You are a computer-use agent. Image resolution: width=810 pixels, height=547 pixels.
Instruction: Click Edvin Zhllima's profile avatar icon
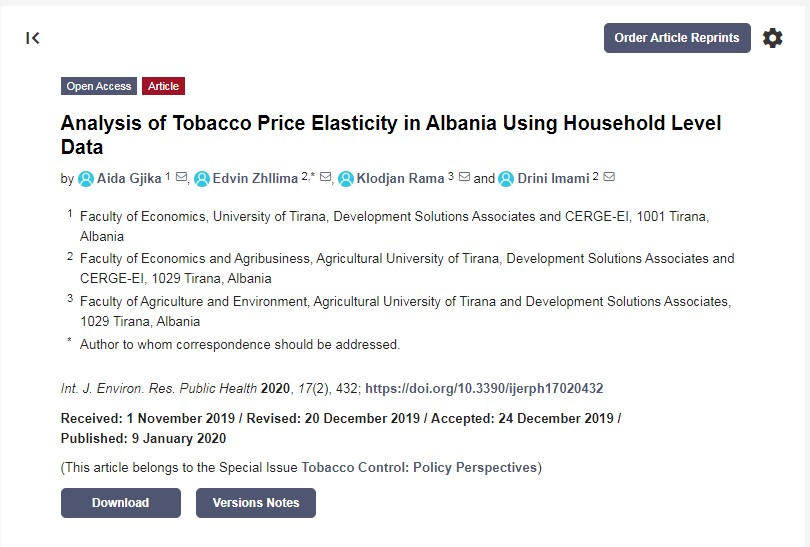(202, 179)
